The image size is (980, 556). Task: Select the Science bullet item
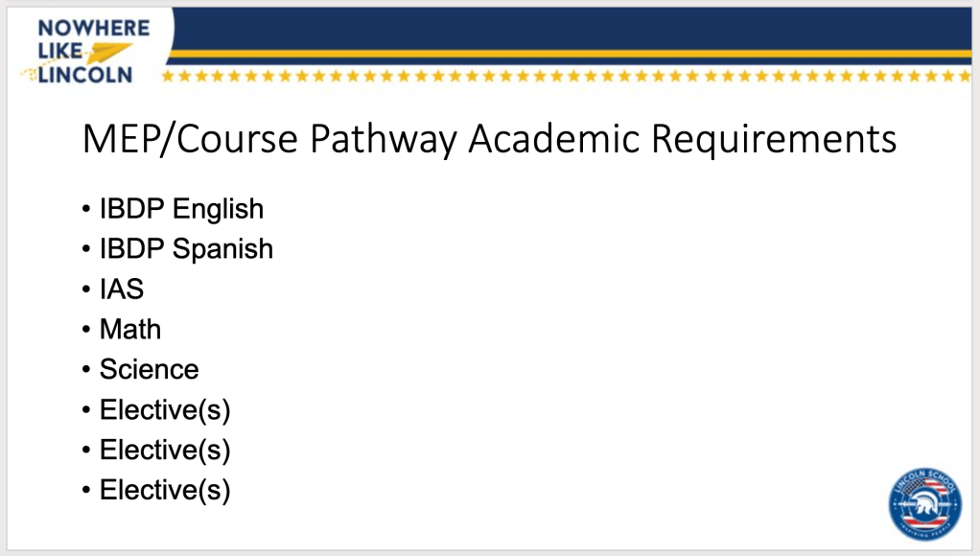tap(149, 369)
